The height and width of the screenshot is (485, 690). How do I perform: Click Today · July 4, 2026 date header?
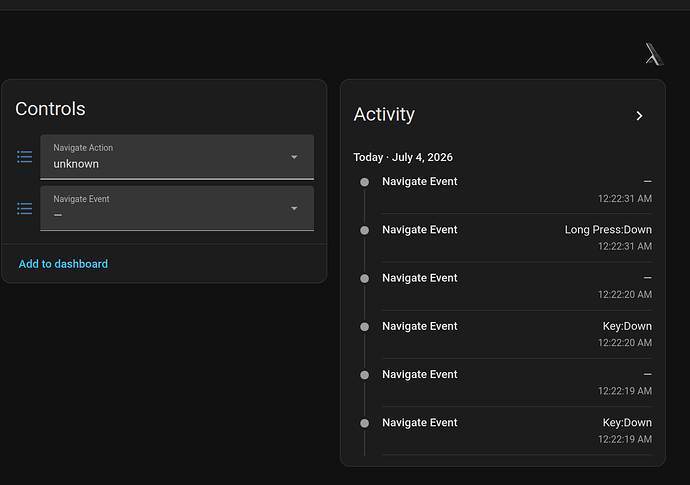(403, 157)
